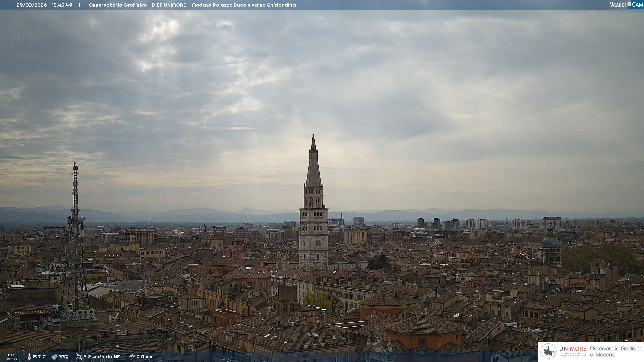This screenshot has height=362, width=644.
Task: Click the UNIMORE circular seal emblem
Action: pos(548,351)
